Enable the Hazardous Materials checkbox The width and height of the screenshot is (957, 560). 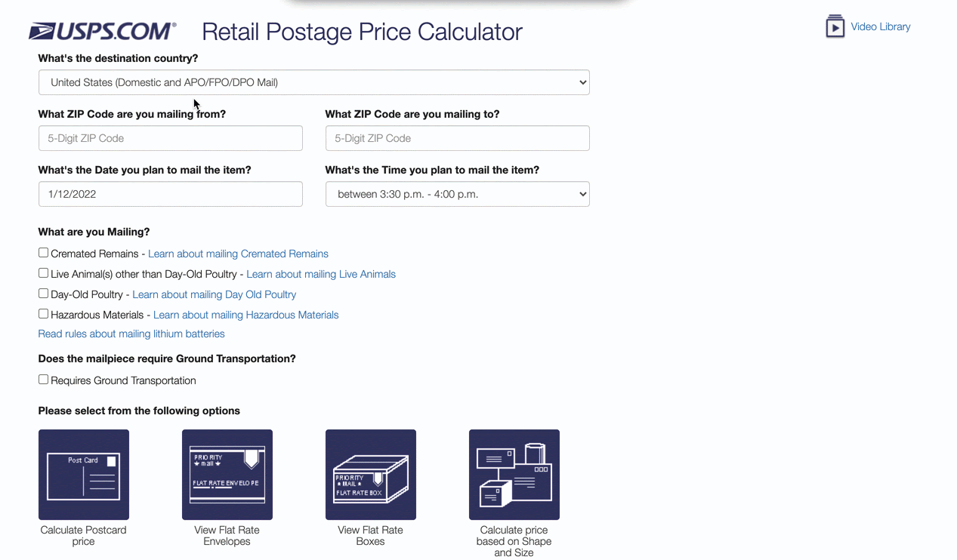(43, 313)
